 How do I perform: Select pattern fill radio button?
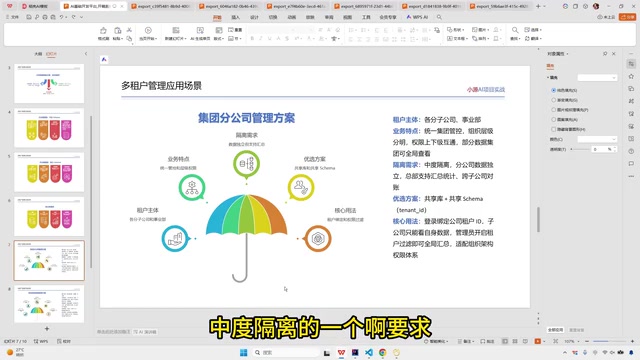pos(553,120)
